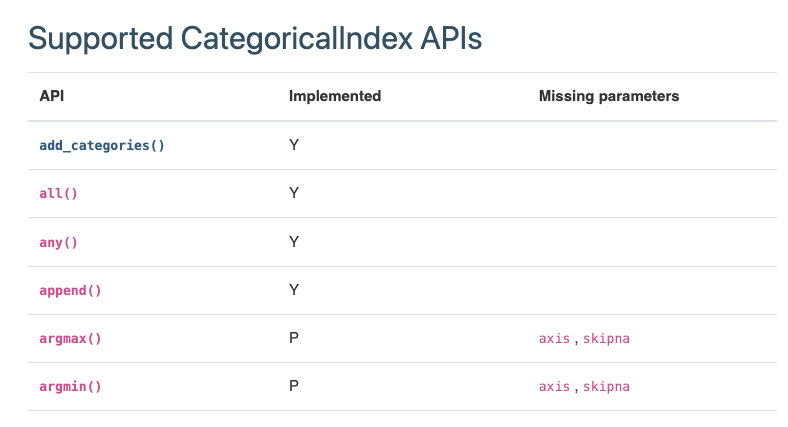Open the add_categories() API link
The height and width of the screenshot is (427, 788).
coord(101,145)
